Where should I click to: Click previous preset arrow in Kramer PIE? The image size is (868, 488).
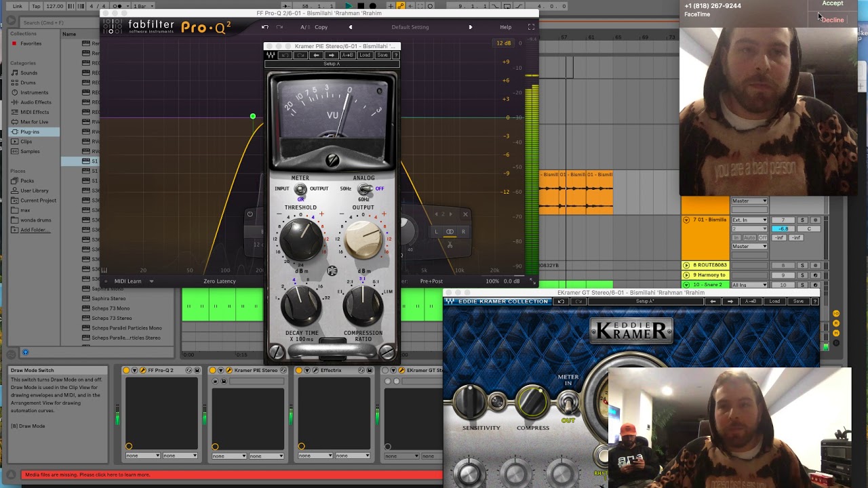[x=316, y=55]
